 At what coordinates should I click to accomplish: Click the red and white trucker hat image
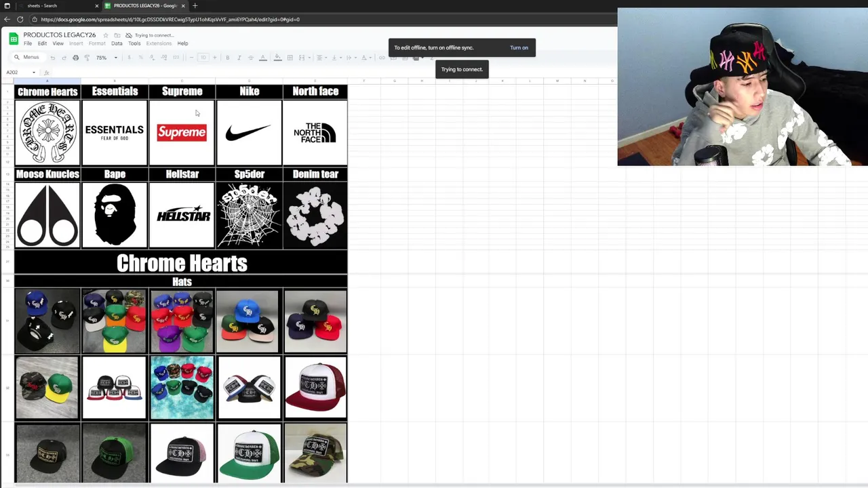(x=315, y=387)
